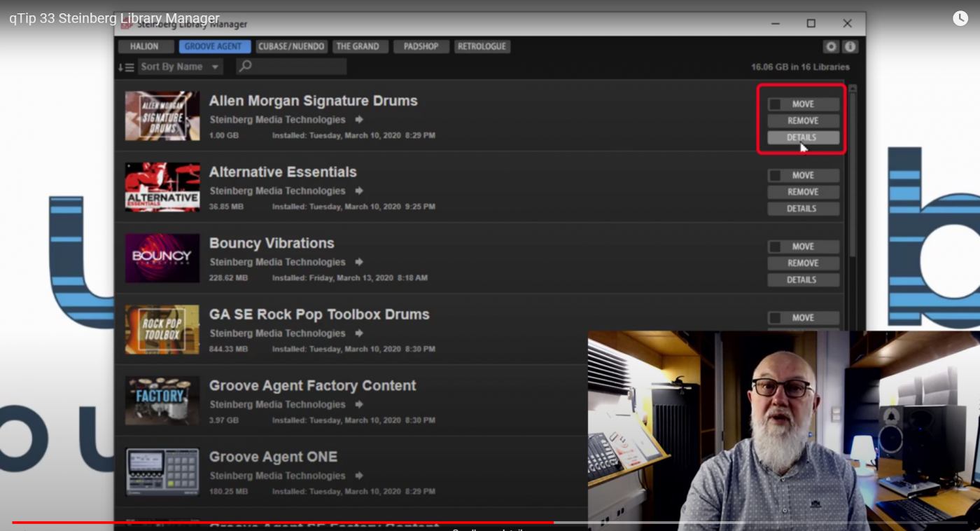Screen dimensions: 980x531
Task: Click the '844.33 MB' size of Rock Pop Toolbox
Action: (228, 349)
